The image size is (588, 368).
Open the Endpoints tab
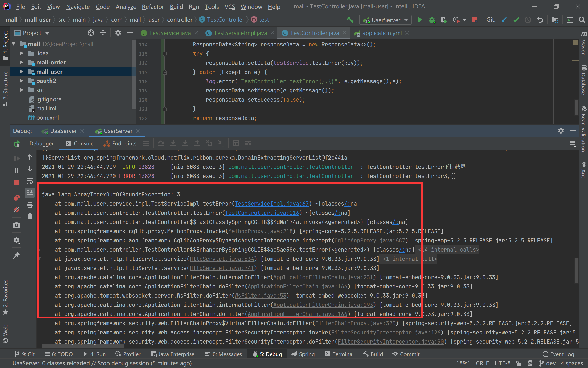[120, 144]
